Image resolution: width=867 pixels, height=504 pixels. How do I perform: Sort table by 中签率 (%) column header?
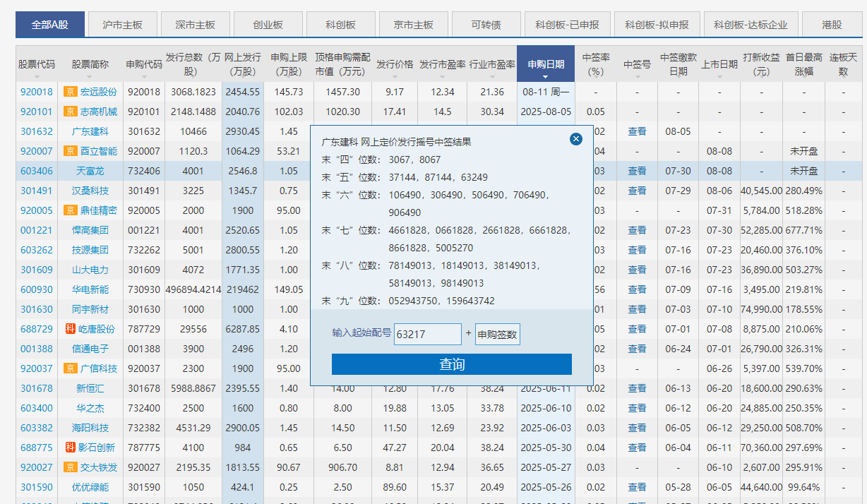[x=596, y=64]
